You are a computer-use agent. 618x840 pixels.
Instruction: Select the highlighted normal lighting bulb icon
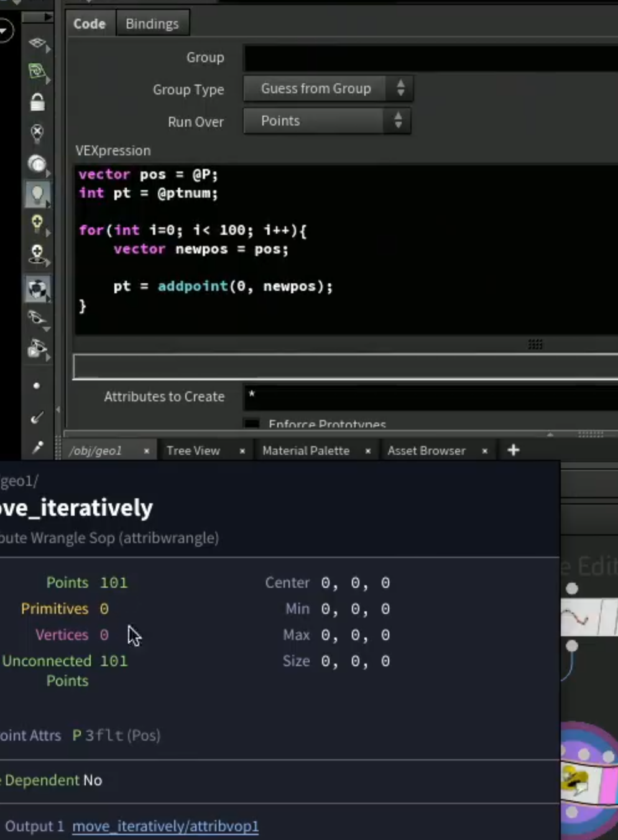point(37,194)
